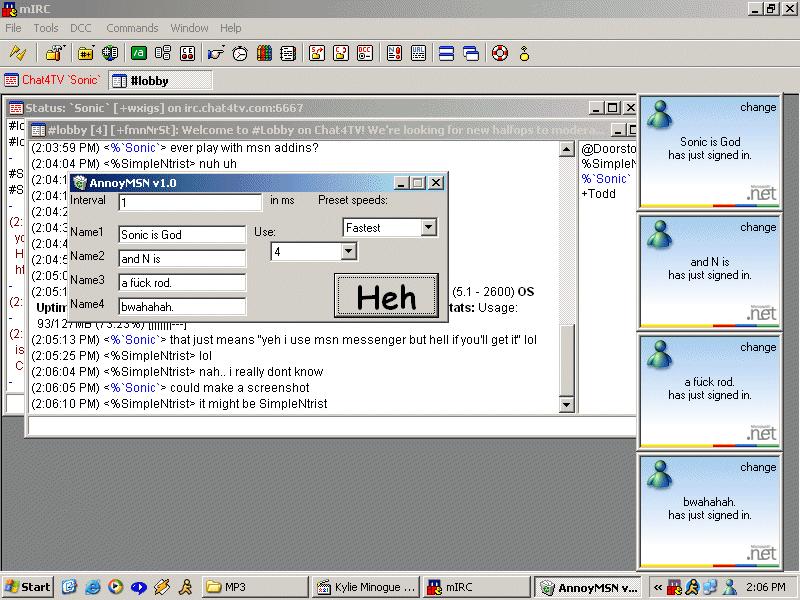Click the Help lifebuoy toolbar icon
This screenshot has width=800, height=600.
coord(499,53)
